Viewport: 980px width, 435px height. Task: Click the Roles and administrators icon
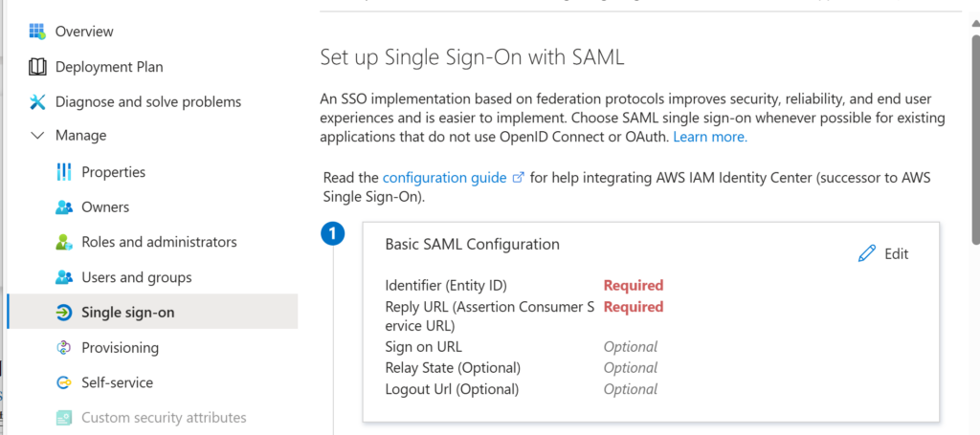point(64,242)
